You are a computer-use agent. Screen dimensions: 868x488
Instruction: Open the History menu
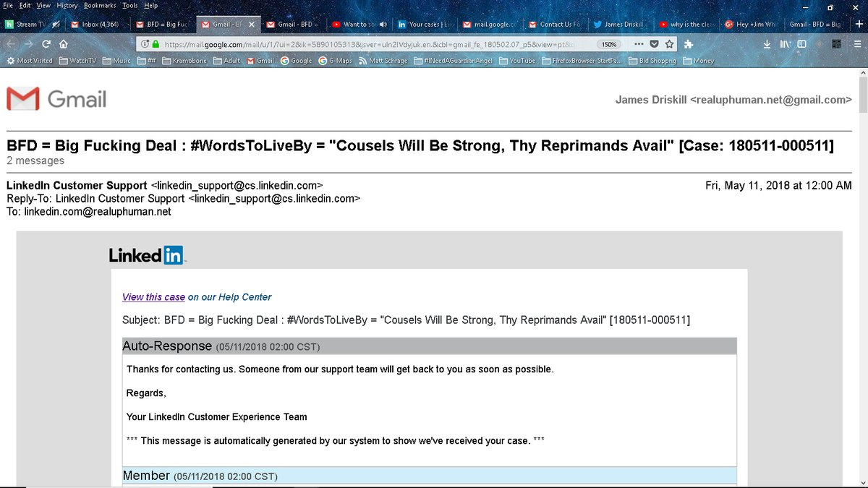[x=67, y=5]
